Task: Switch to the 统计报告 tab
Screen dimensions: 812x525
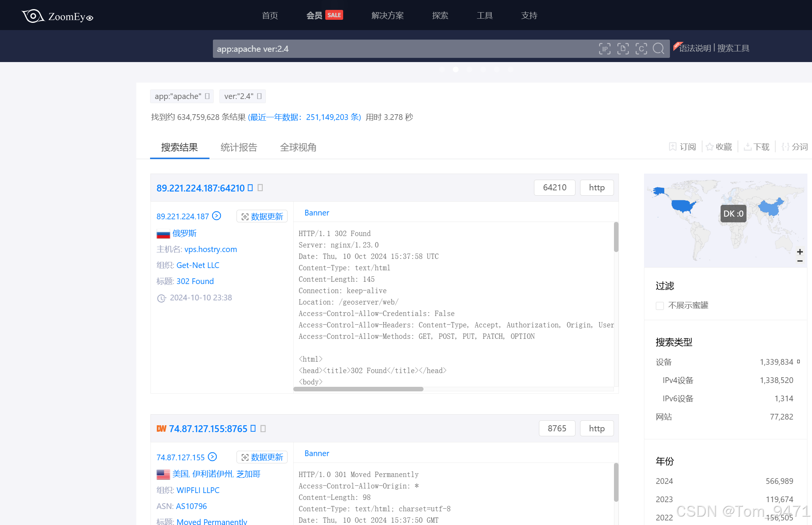Action: tap(239, 147)
